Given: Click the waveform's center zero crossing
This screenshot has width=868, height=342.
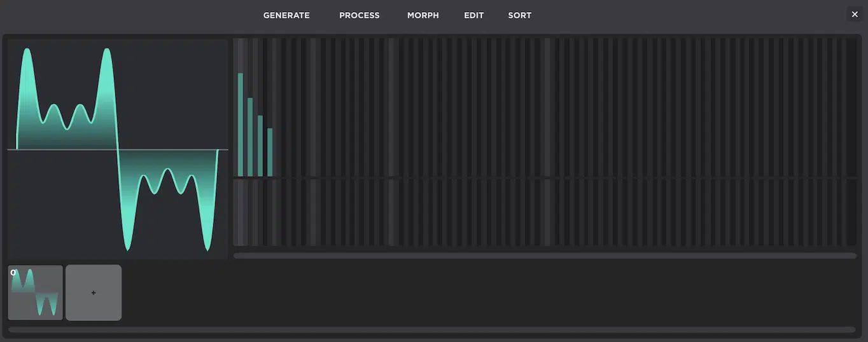Looking at the screenshot, I should 118,149.
